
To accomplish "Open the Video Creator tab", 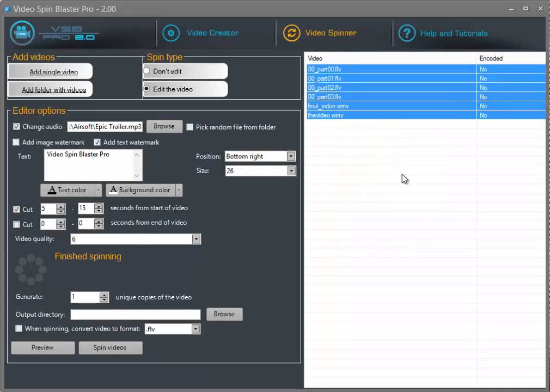I will [212, 33].
